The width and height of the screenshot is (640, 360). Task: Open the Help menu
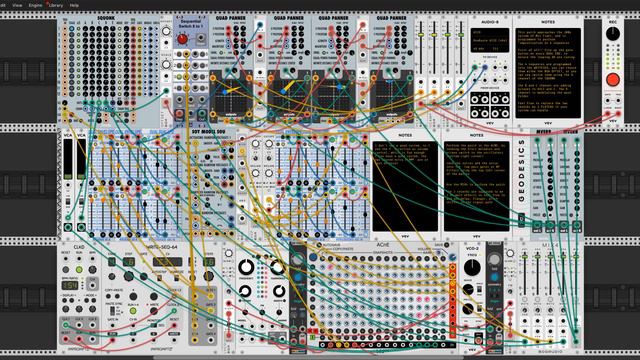click(74, 5)
